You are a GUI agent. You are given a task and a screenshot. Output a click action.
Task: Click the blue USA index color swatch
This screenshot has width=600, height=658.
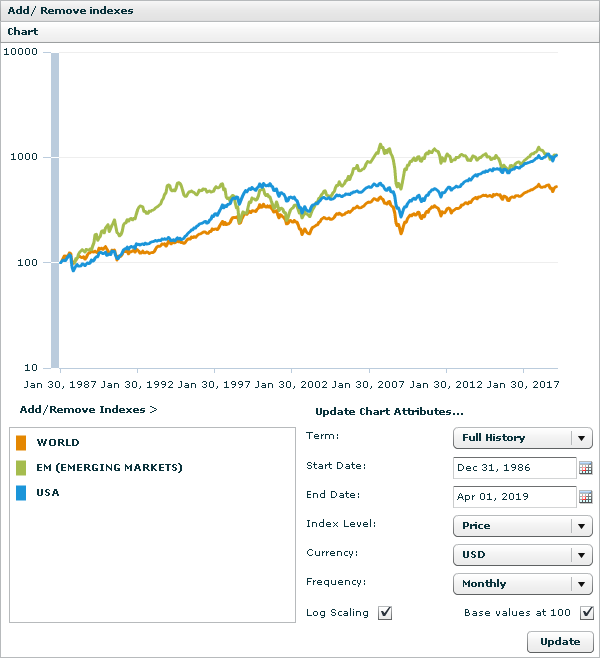pos(21,492)
